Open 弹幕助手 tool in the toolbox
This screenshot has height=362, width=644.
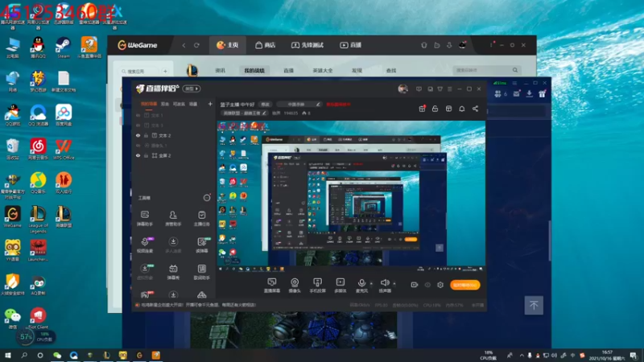pyautogui.click(x=145, y=218)
